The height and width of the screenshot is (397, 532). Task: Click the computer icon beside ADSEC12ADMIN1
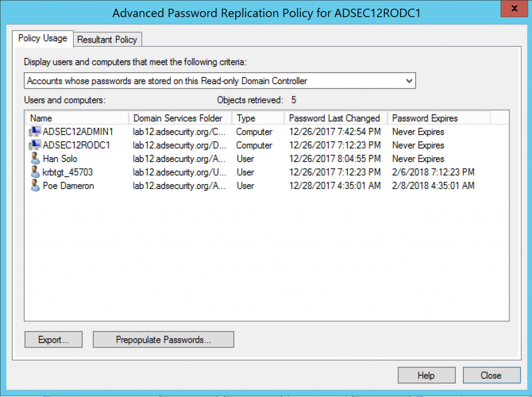pos(34,132)
